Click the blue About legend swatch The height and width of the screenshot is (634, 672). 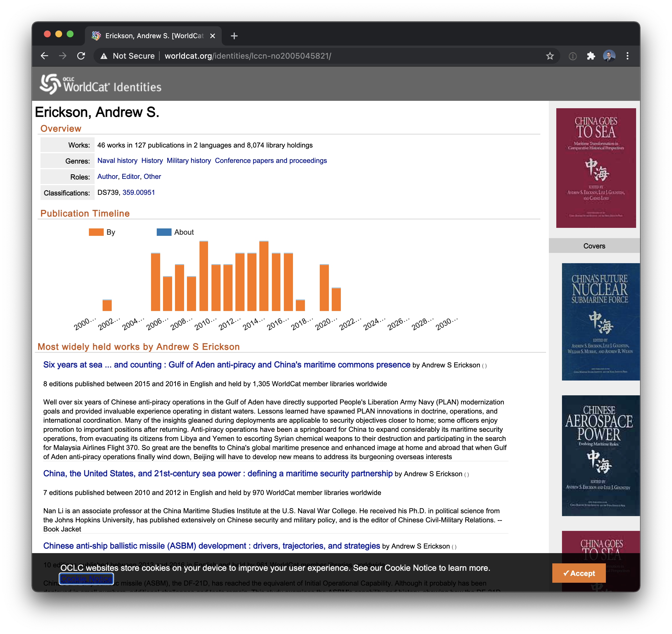pos(164,232)
